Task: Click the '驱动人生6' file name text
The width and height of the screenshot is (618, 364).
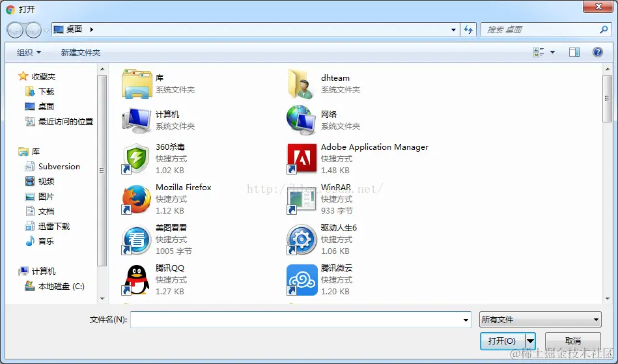Action: click(339, 228)
